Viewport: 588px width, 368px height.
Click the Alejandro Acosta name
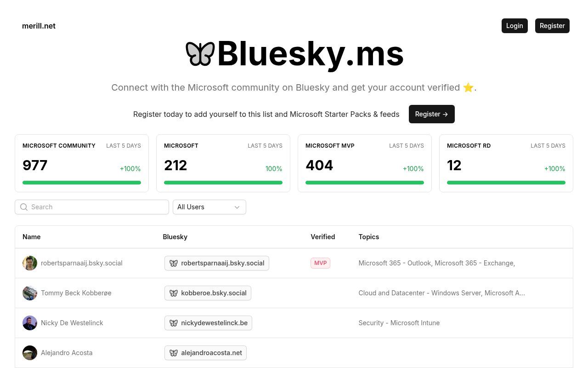(67, 353)
